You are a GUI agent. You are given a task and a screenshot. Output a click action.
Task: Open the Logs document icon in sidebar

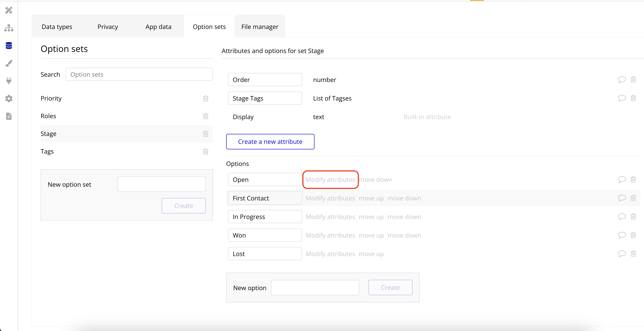tap(9, 116)
